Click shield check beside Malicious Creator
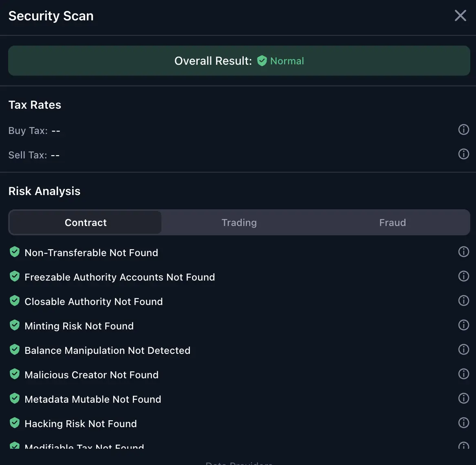This screenshot has height=465, width=476. pyautogui.click(x=15, y=374)
